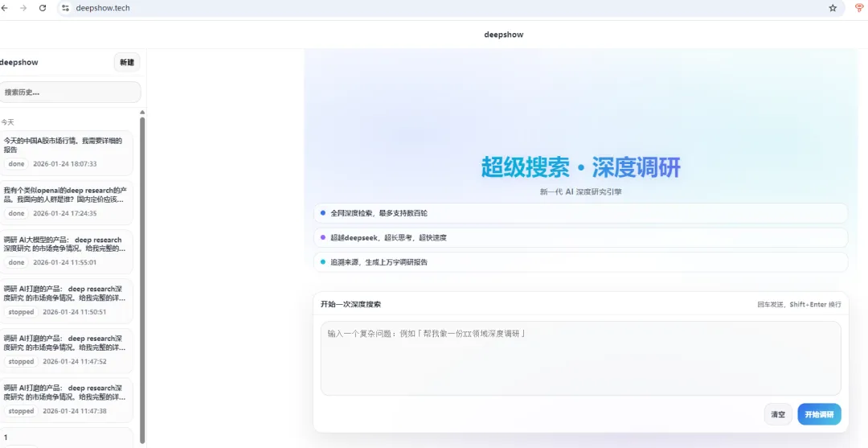Open the history item 今天的中国A股市场行情
The height and width of the screenshot is (448, 868).
pos(66,153)
